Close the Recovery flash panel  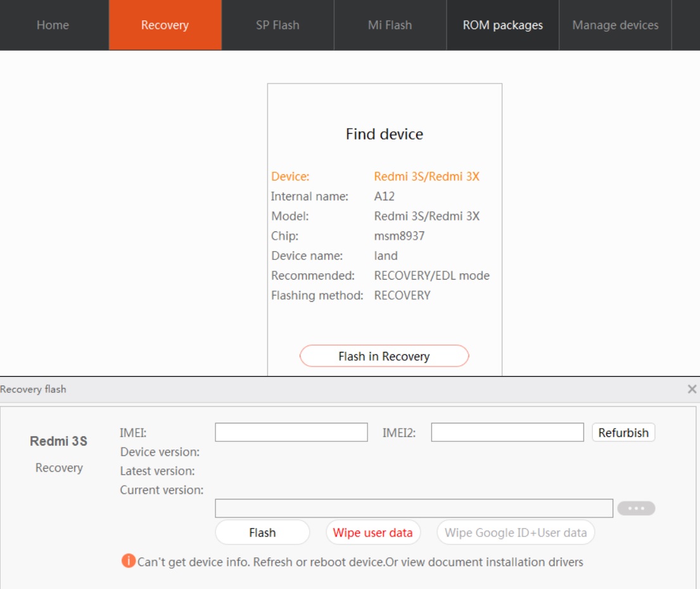(x=692, y=389)
